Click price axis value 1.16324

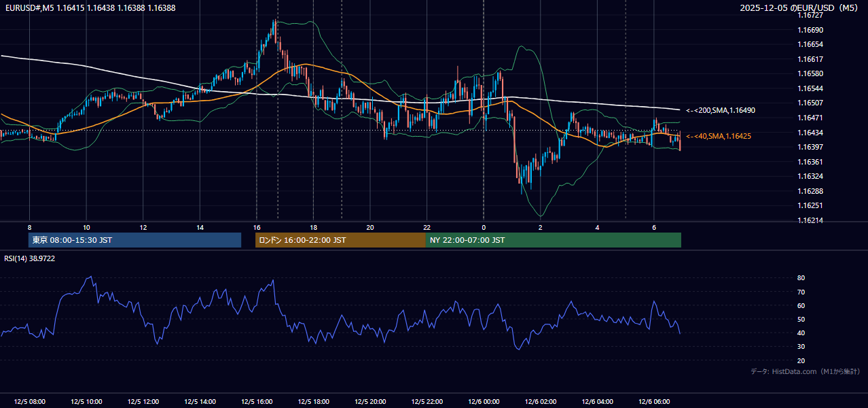[x=811, y=176]
